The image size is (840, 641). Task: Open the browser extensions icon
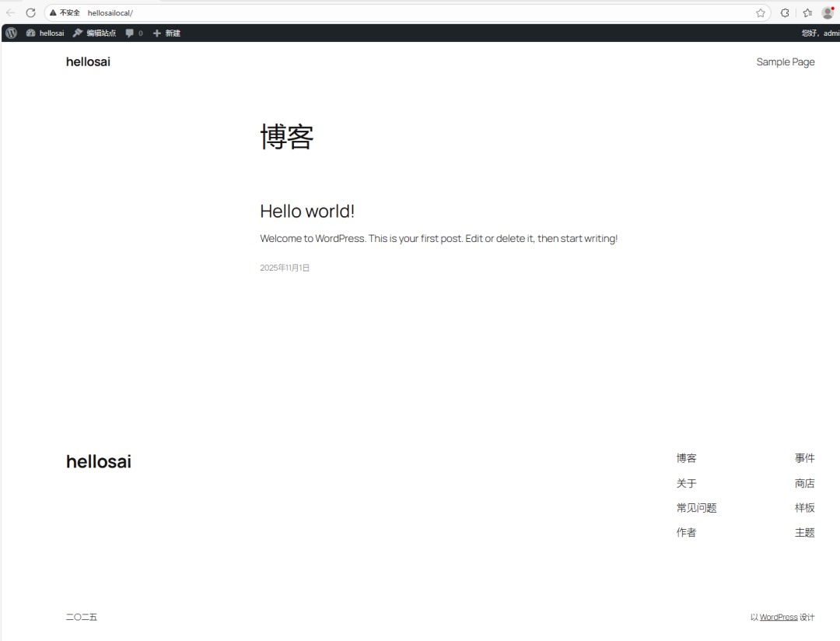coord(785,12)
